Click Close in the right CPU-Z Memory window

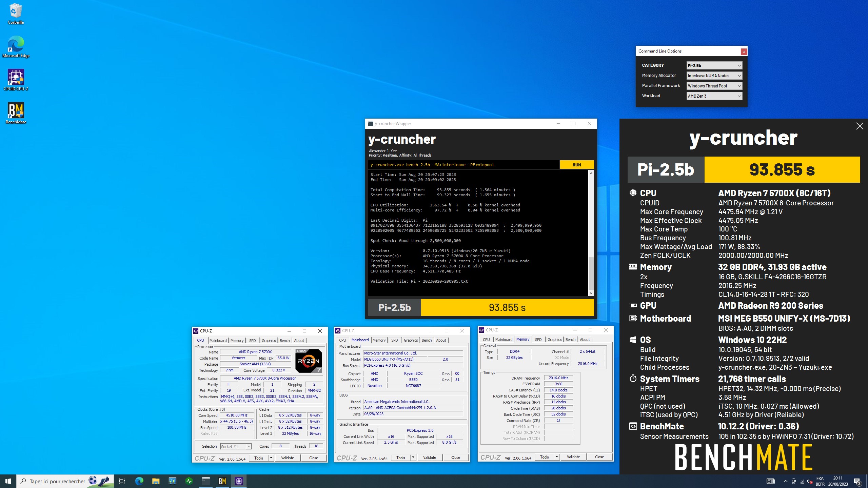[599, 457]
